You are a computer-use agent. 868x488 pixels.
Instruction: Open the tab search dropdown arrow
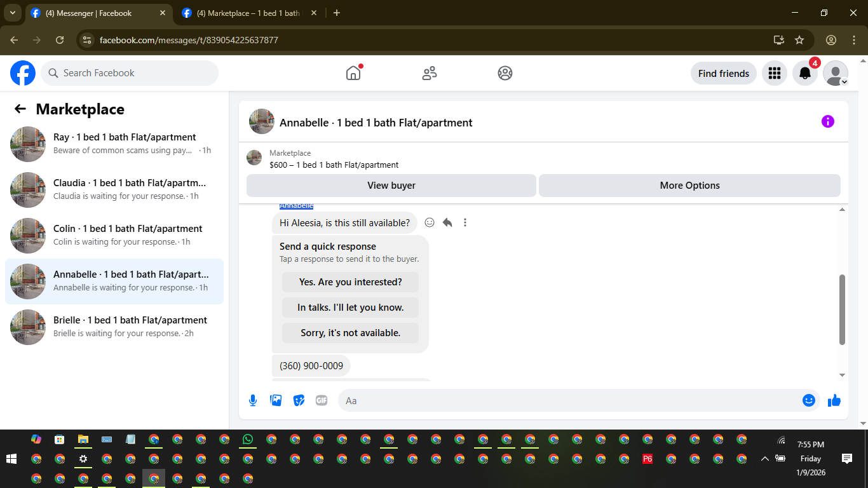point(12,13)
